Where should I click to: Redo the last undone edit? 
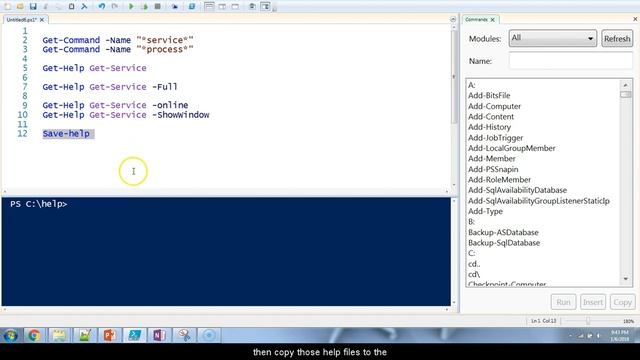[x=115, y=7]
